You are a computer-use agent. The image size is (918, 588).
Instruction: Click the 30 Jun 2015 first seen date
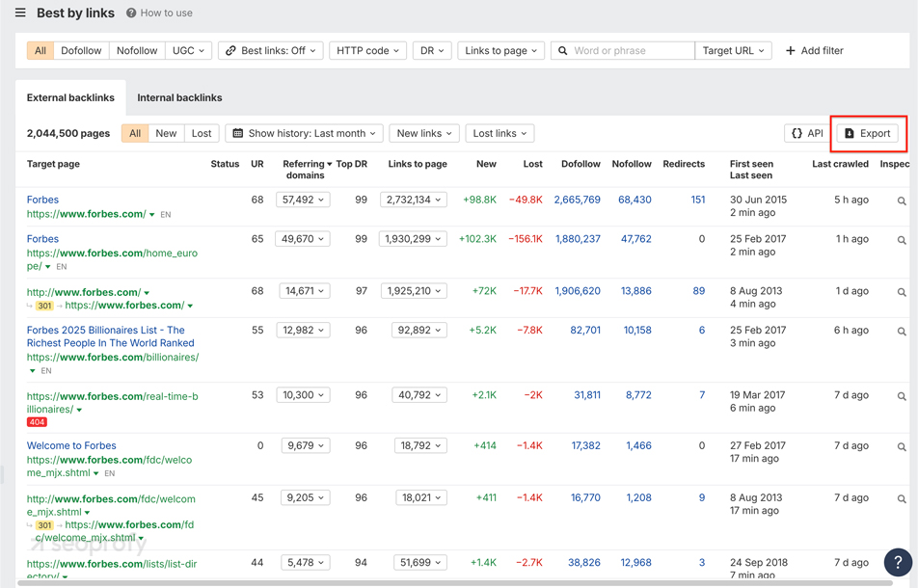[x=758, y=200]
